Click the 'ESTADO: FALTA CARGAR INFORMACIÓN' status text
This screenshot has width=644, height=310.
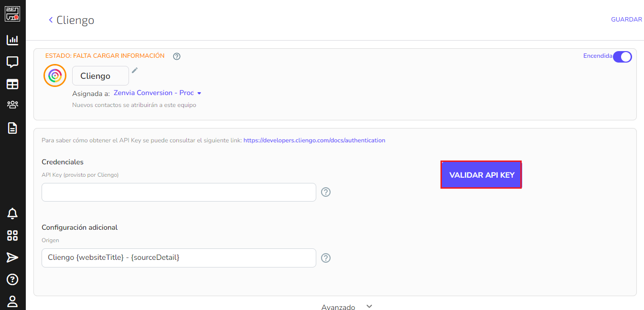105,56
